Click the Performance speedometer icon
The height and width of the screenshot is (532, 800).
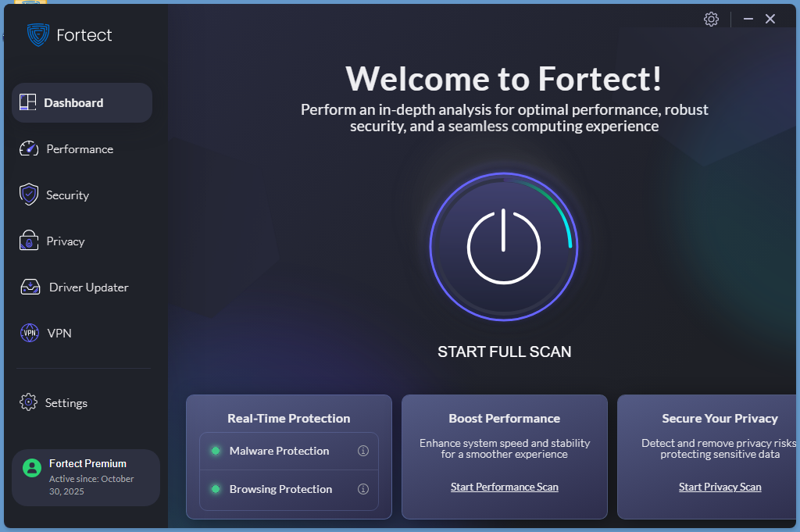(29, 148)
